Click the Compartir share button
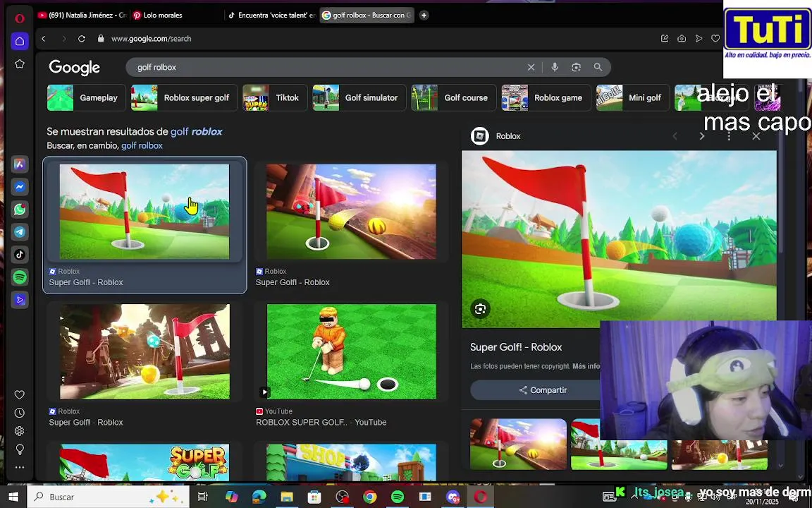Viewport: 812px width, 508px height. 543,389
